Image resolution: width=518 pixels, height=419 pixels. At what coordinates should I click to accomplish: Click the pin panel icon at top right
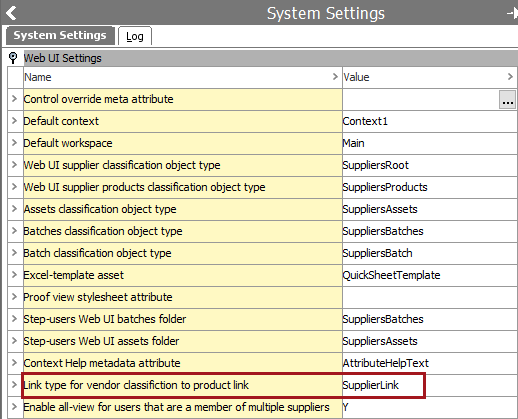coord(512,13)
